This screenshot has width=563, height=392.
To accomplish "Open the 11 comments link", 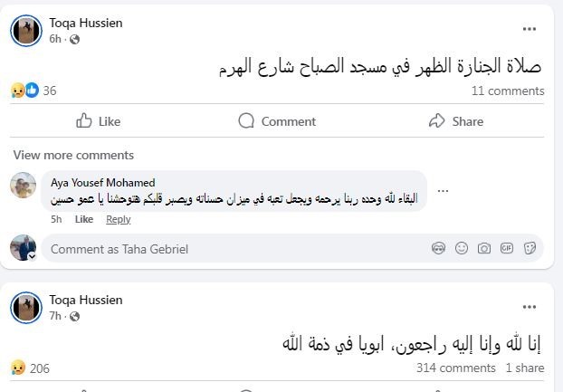I will (508, 91).
